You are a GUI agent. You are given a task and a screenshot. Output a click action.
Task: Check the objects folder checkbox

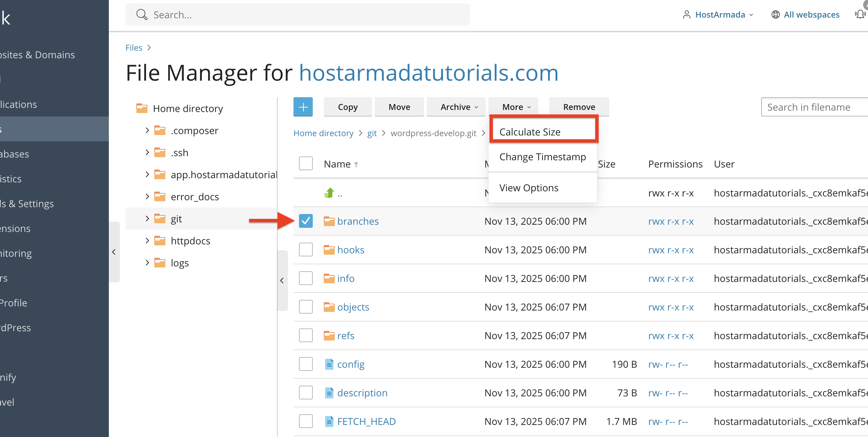(306, 307)
